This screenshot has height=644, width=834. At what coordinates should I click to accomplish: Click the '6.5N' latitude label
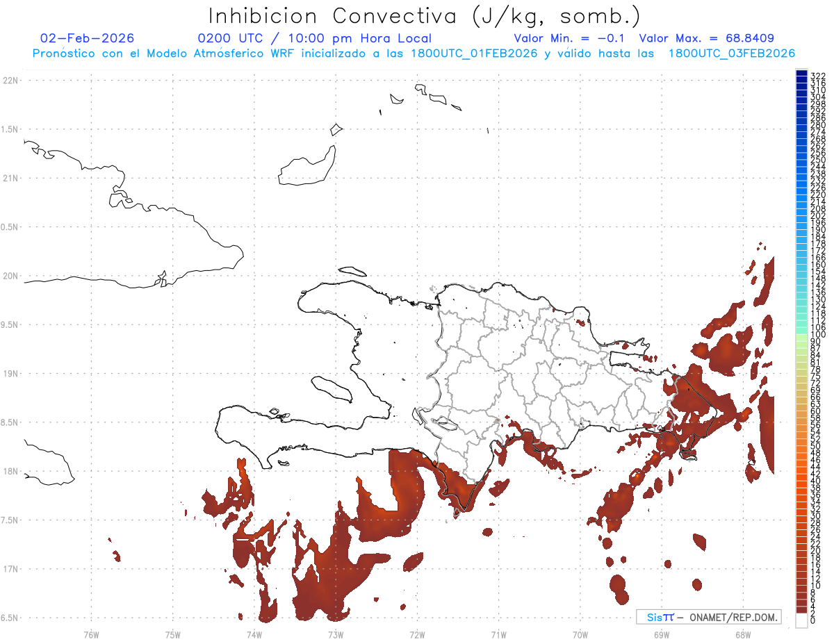tap(10, 618)
